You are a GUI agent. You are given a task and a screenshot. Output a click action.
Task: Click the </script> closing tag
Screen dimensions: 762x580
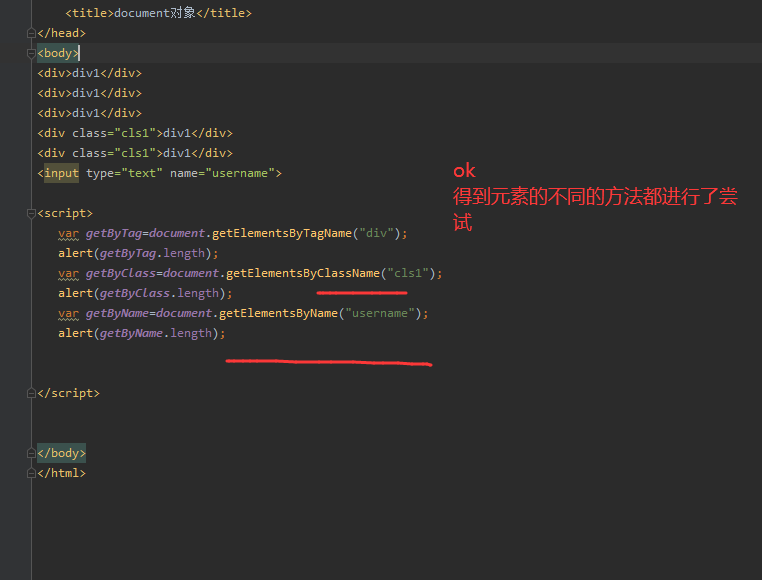click(69, 393)
